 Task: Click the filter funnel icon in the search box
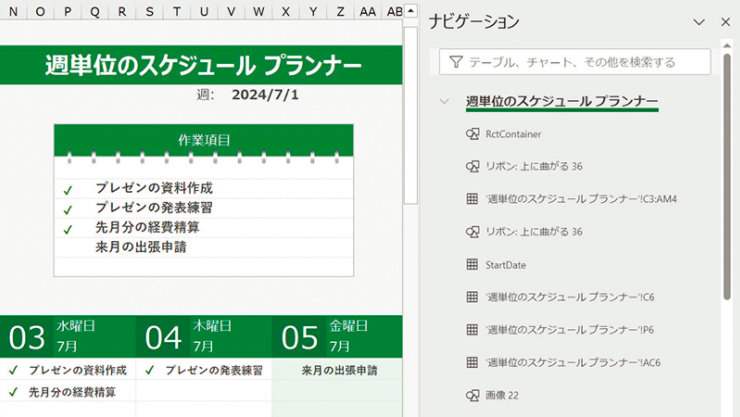coord(456,62)
